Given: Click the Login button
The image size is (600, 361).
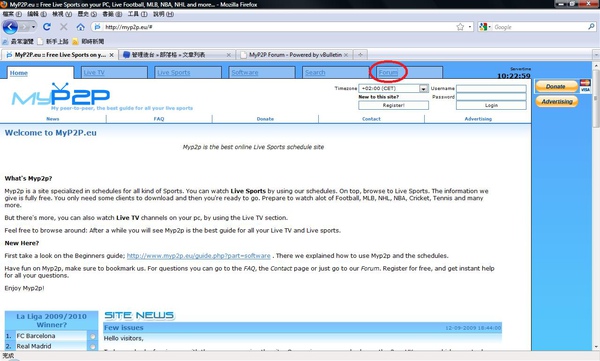Looking at the screenshot, I should tap(491, 105).
